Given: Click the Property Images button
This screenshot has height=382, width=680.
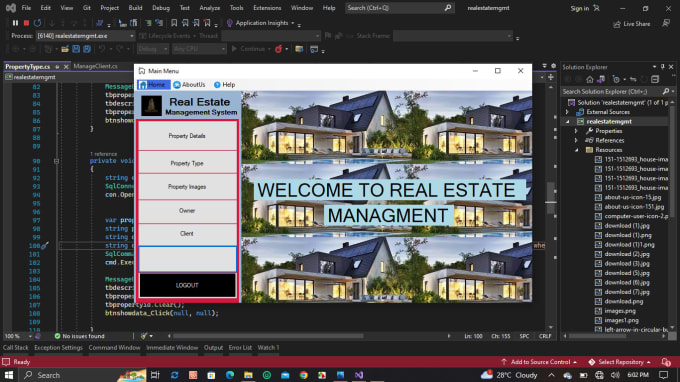Looking at the screenshot, I should point(187,187).
